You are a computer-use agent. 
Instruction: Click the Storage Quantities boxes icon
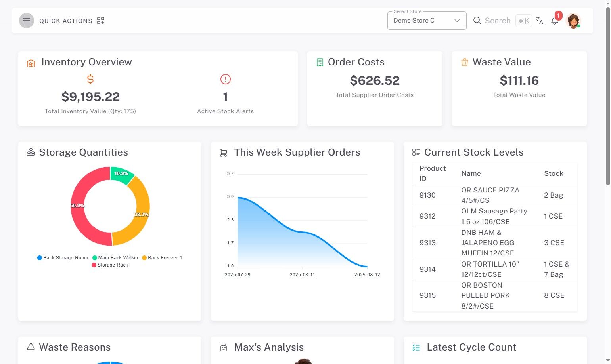pos(31,152)
